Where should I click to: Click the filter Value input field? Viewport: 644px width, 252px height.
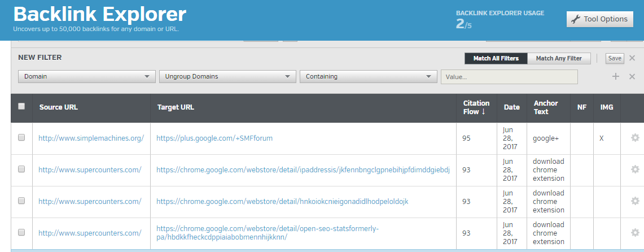coord(509,77)
